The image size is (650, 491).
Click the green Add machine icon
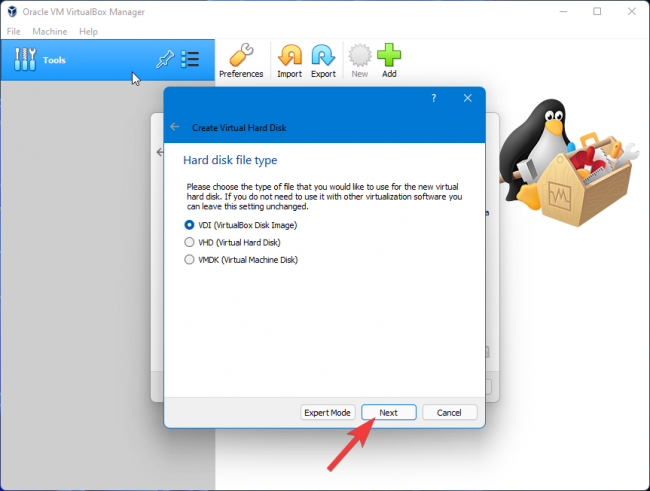389,61
